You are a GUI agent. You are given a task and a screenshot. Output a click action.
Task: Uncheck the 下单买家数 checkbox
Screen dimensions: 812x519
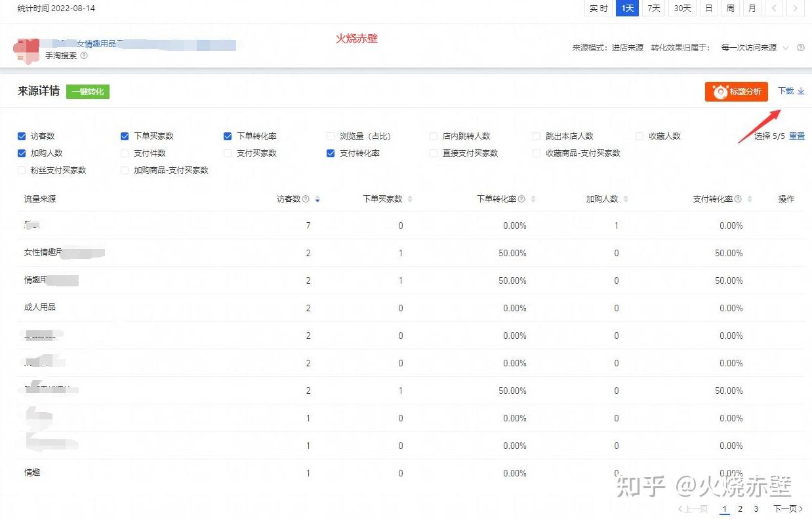(125, 136)
